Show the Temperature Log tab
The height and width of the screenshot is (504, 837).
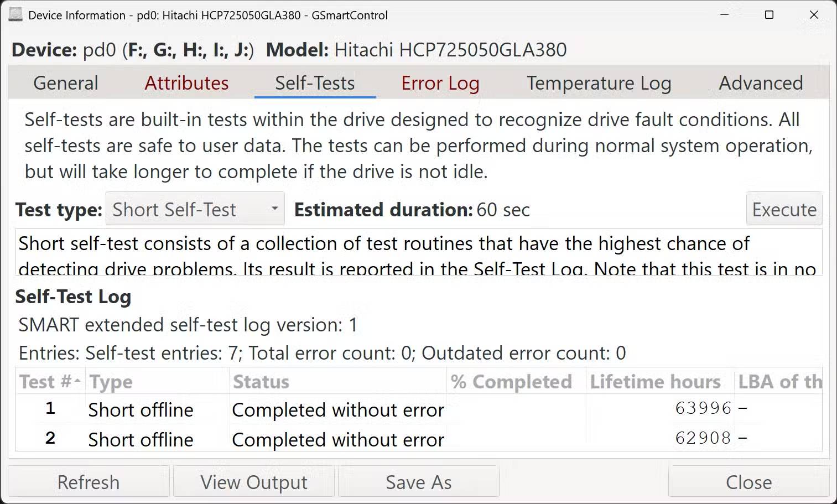click(599, 83)
